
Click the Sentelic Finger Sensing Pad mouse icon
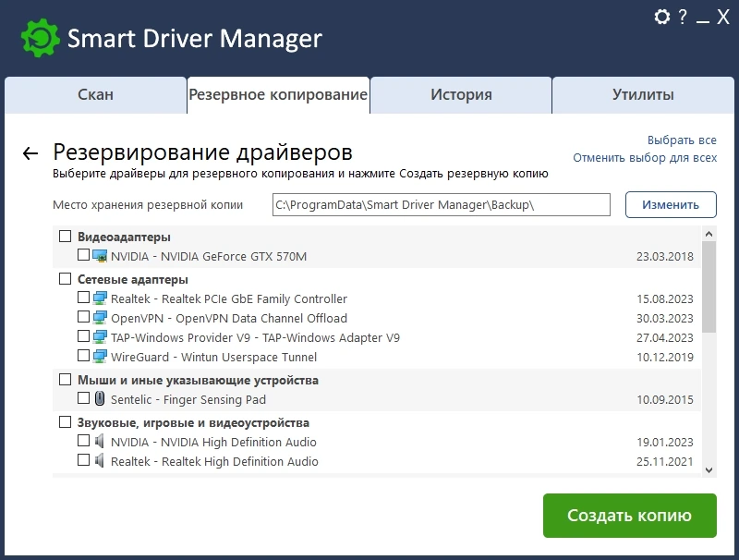100,399
